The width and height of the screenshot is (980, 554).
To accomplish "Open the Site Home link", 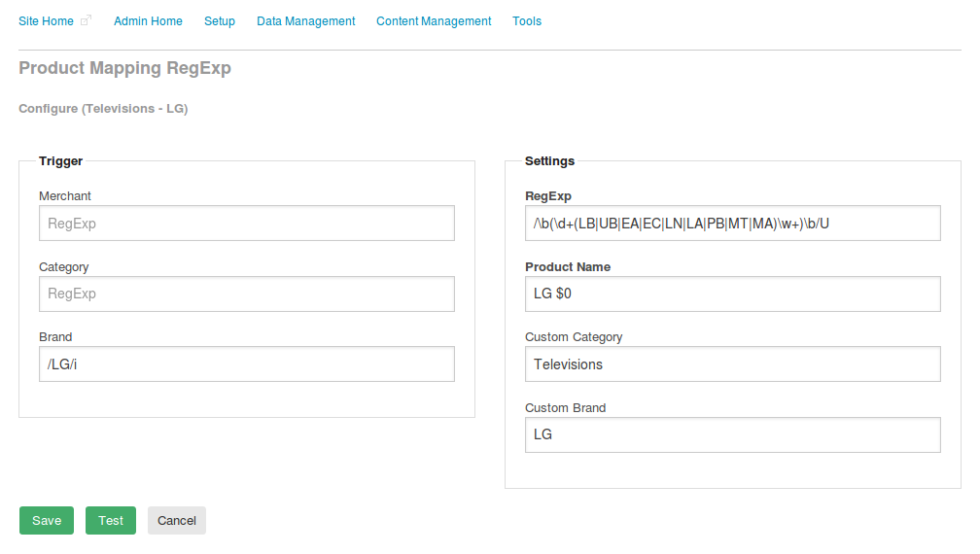I will (47, 21).
